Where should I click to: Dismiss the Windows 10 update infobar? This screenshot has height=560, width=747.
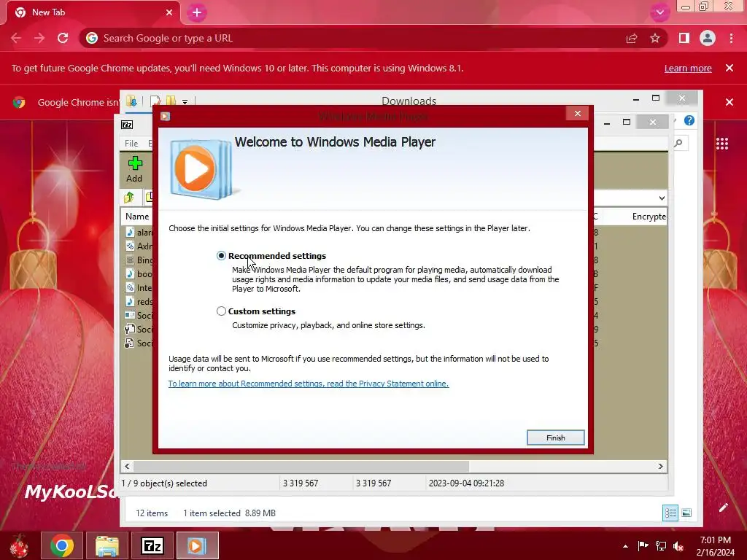click(729, 68)
